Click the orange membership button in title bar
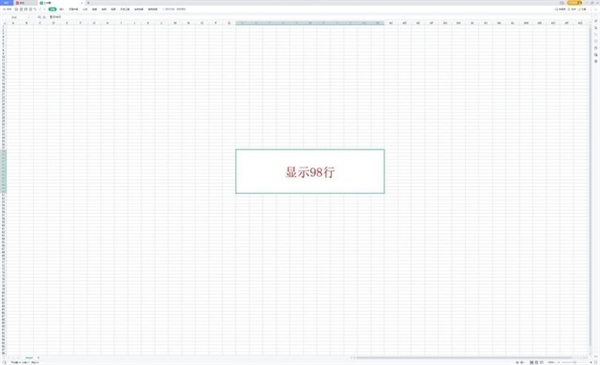 click(574, 3)
